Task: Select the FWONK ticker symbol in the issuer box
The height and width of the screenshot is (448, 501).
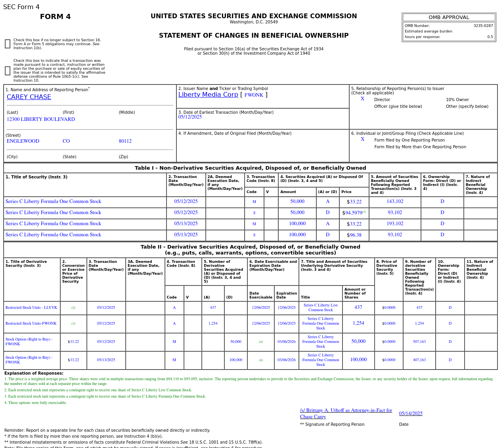Action: [254, 95]
